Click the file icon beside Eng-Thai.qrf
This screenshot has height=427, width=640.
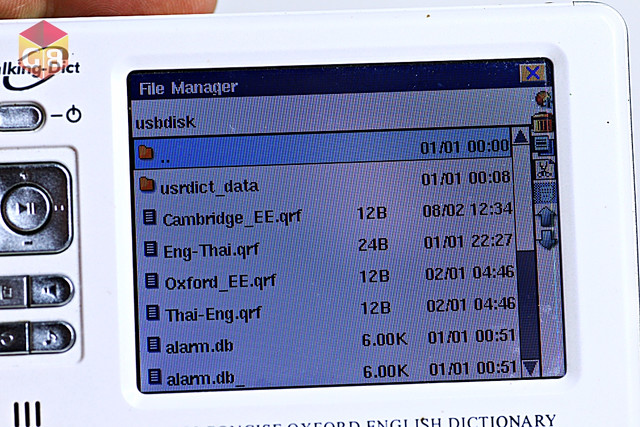[x=151, y=249]
